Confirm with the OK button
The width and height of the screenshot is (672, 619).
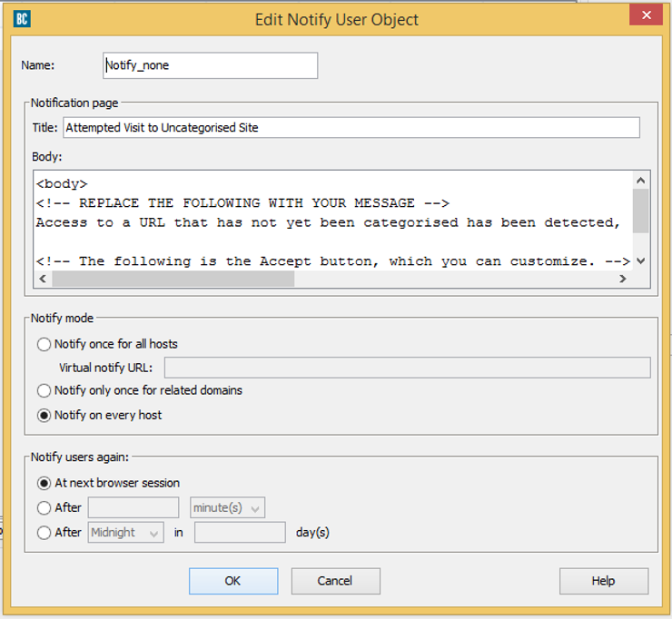pos(233,581)
